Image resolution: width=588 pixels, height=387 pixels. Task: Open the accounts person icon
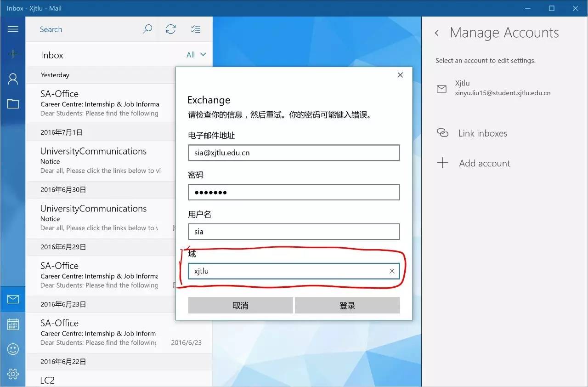[x=13, y=79]
